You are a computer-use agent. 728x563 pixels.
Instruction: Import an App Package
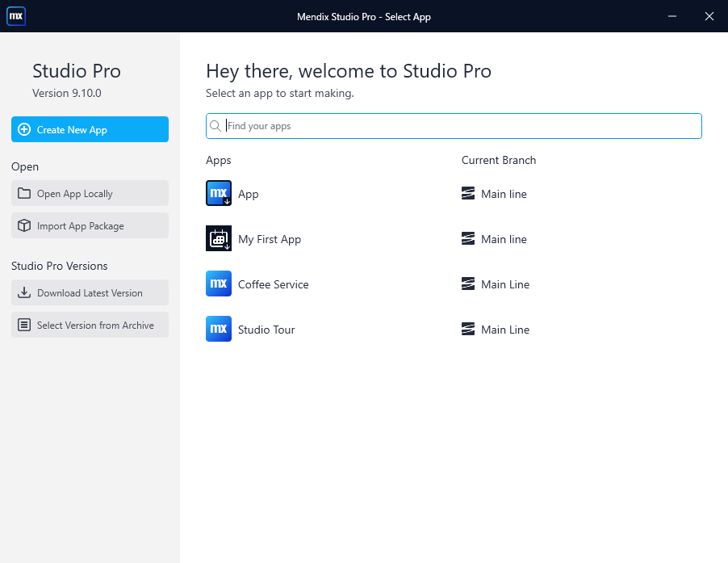pos(90,225)
